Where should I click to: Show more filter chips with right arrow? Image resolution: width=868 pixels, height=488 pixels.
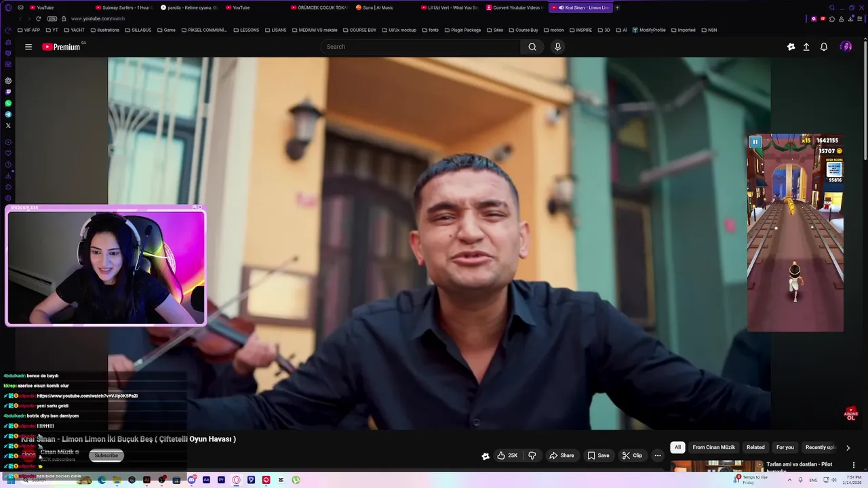pyautogui.click(x=848, y=447)
